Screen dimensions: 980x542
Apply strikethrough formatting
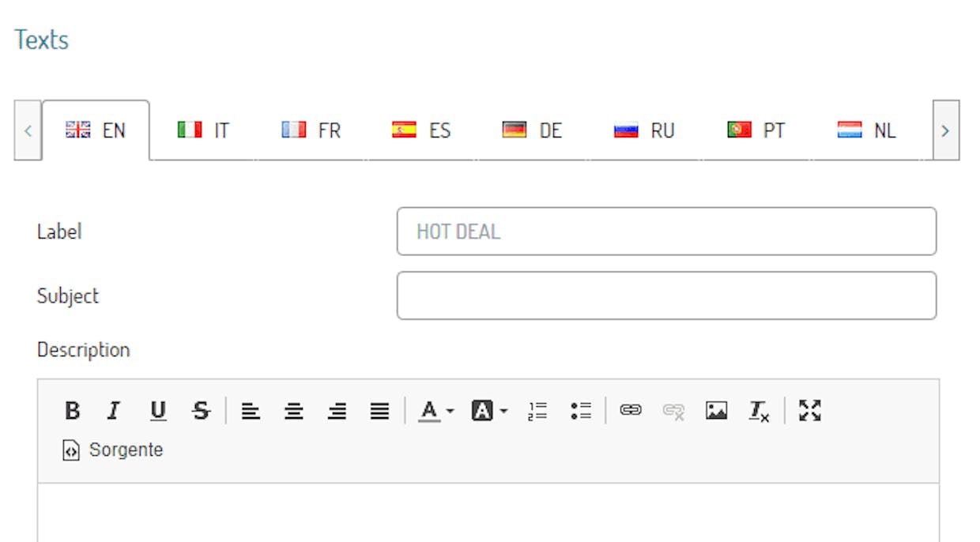pyautogui.click(x=201, y=411)
